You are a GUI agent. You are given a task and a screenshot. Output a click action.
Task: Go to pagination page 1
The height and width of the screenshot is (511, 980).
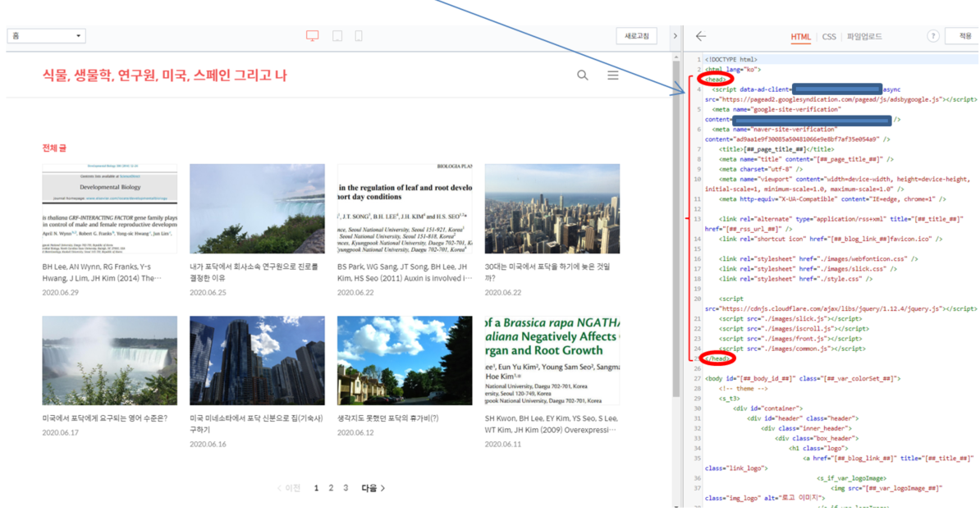(316, 489)
